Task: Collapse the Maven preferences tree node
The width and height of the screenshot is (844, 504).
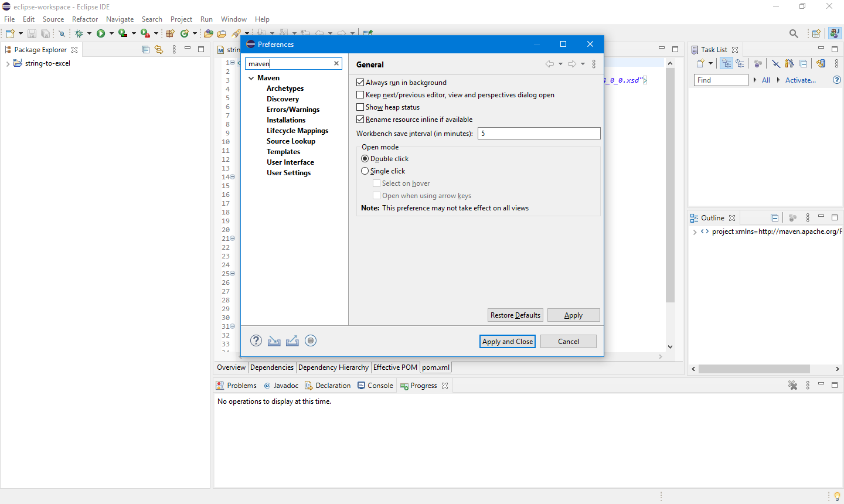Action: (x=251, y=78)
